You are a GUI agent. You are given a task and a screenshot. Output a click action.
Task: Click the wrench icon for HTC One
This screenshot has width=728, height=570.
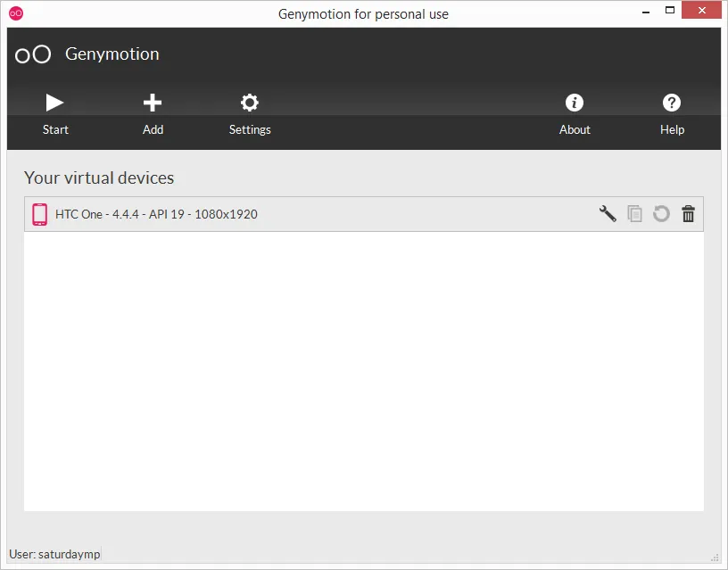click(x=608, y=214)
